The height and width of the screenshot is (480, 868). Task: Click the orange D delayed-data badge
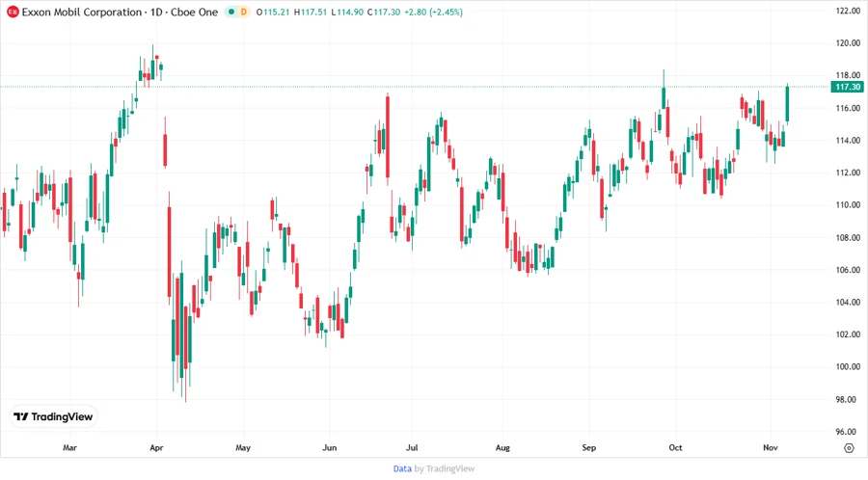tap(244, 12)
